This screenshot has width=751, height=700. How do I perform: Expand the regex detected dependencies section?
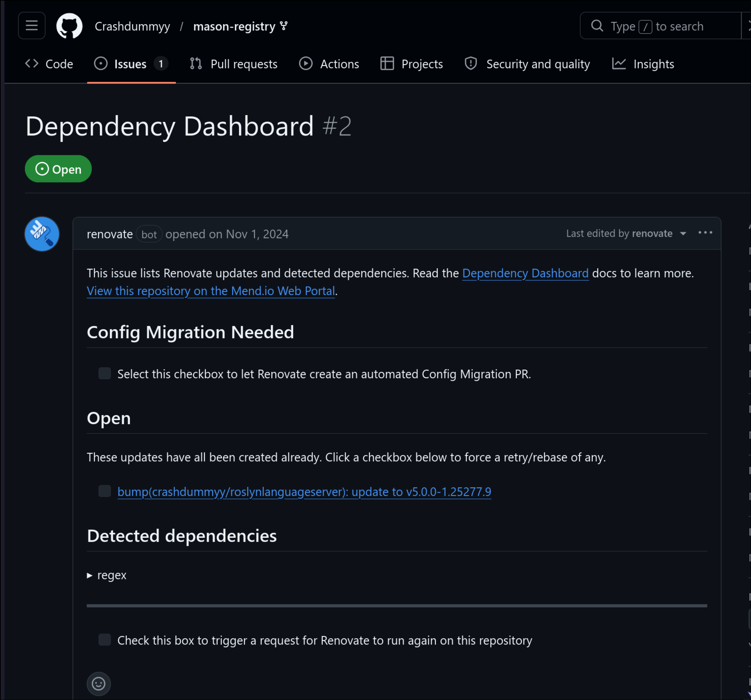pyautogui.click(x=107, y=575)
